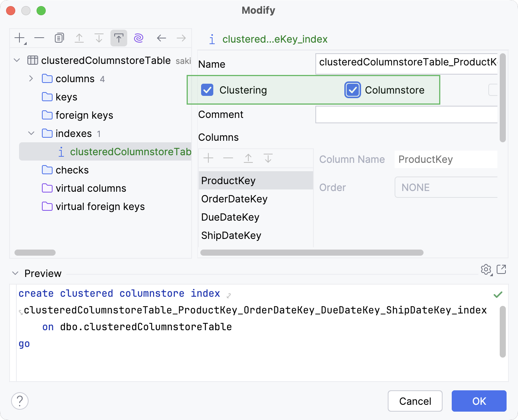Disable the Columnstore checkbox
Viewport: 518px width, 420px height.
coord(352,90)
